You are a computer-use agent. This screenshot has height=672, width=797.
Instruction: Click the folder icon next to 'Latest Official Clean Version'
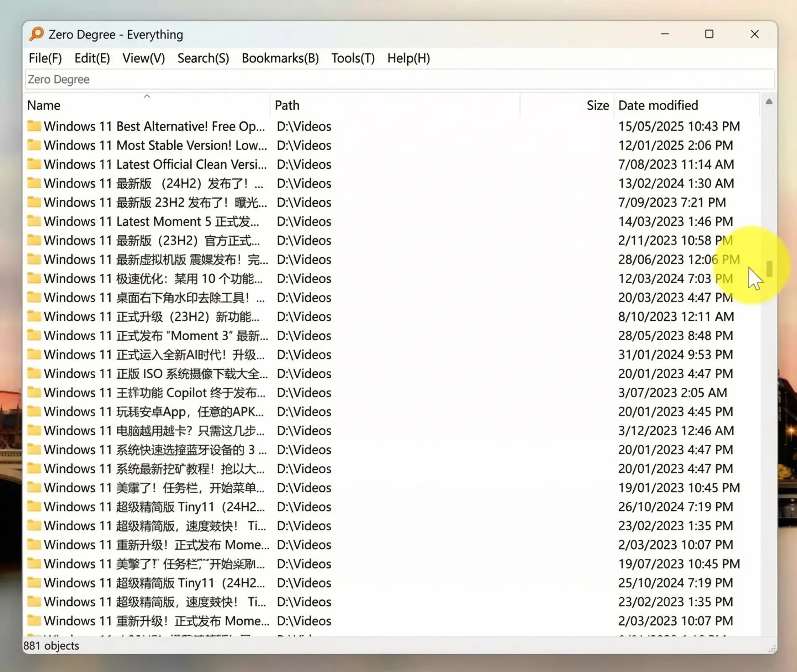click(34, 164)
